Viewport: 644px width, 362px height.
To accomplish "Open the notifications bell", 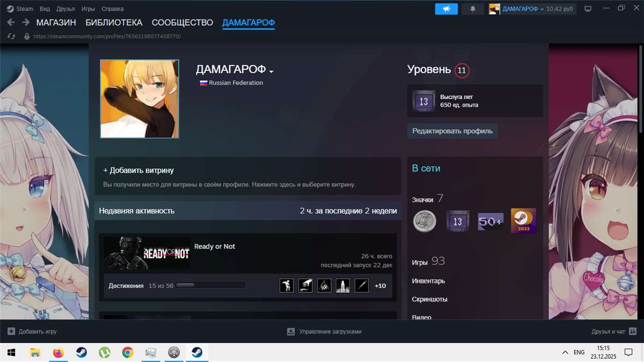I will [x=473, y=9].
